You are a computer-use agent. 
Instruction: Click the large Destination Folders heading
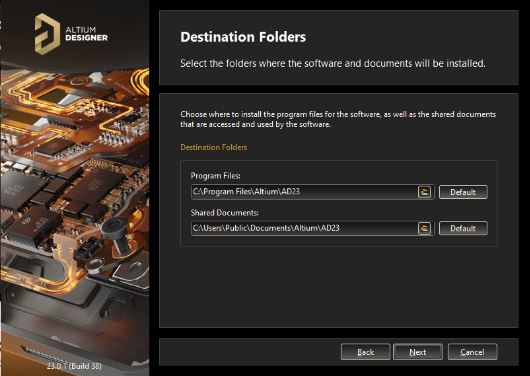tap(243, 37)
